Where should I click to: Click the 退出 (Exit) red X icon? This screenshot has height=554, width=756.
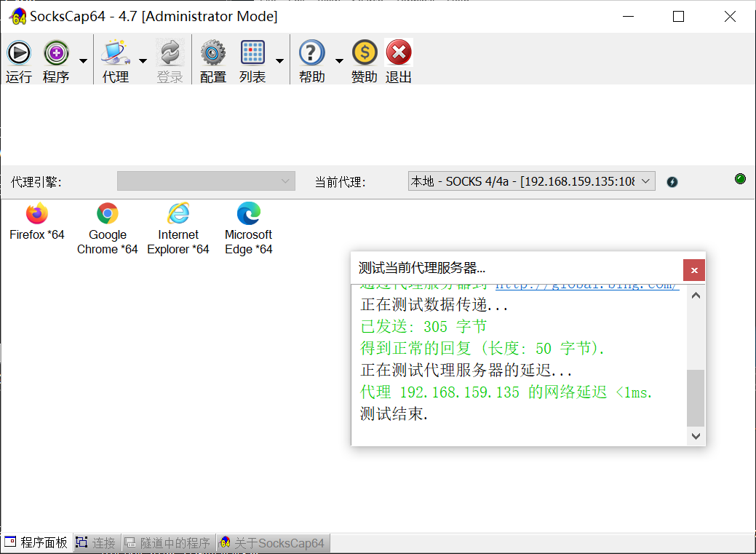[x=399, y=52]
